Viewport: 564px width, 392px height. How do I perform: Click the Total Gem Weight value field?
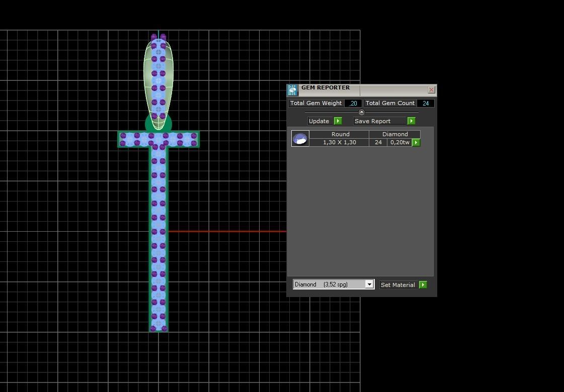coord(353,103)
